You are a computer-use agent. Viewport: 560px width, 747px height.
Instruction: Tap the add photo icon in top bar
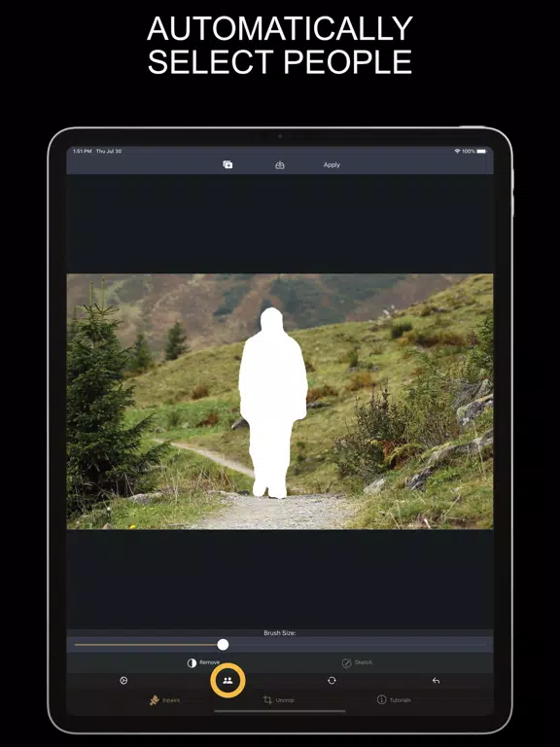pos(227,164)
